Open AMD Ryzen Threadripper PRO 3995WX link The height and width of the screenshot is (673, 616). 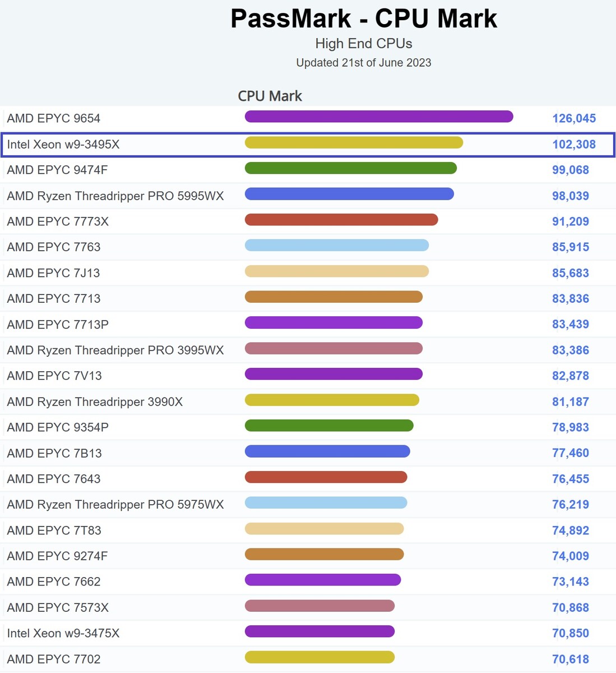(115, 350)
